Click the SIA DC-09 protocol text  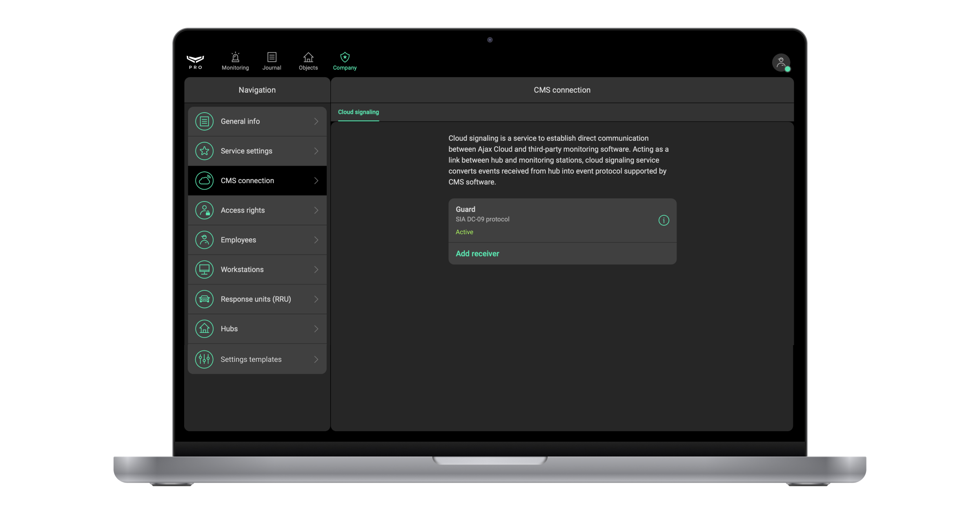[x=483, y=219]
